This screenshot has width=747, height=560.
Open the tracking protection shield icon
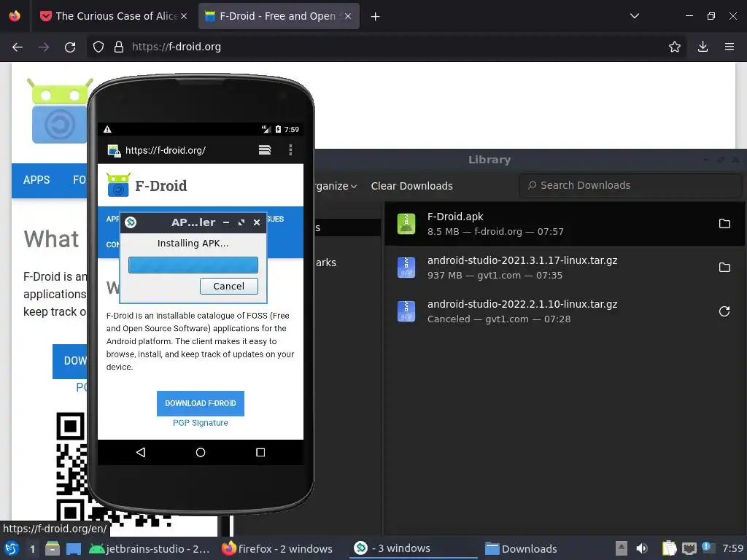[x=98, y=47]
